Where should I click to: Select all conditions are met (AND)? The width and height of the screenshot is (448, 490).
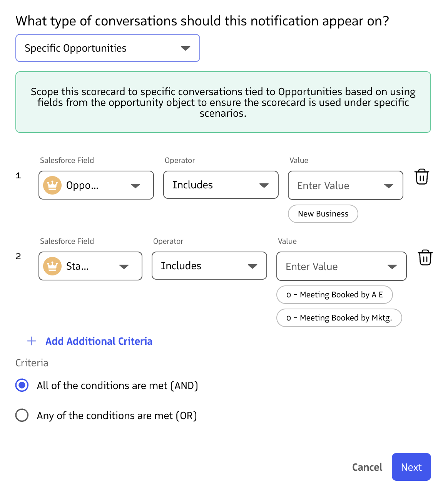point(22,385)
